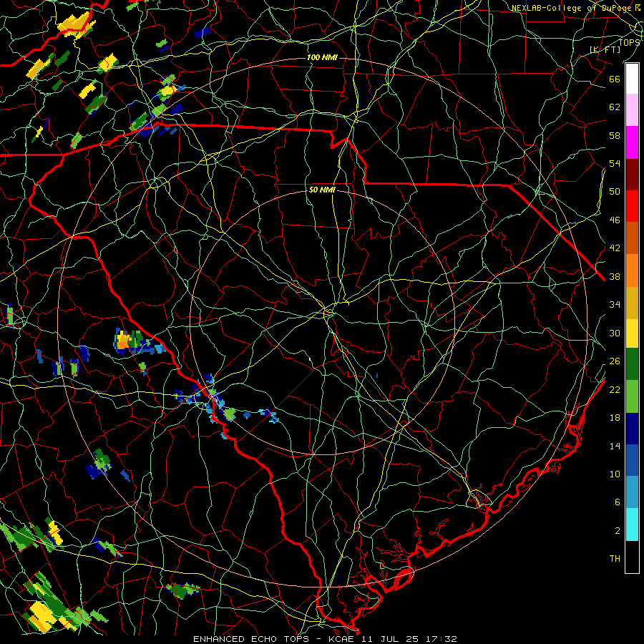Pick the light pink legend swatch

632,110
